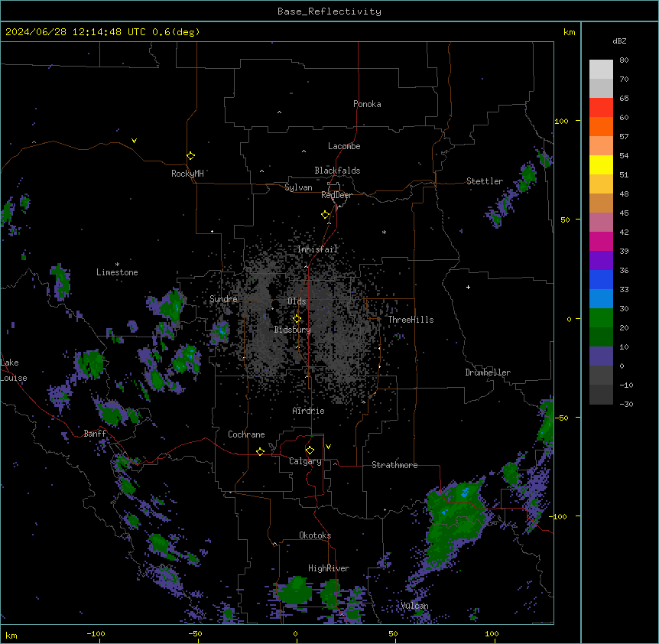Click the yellow diamond marker below Cochrane
This screenshot has width=659, height=644.
(260, 451)
